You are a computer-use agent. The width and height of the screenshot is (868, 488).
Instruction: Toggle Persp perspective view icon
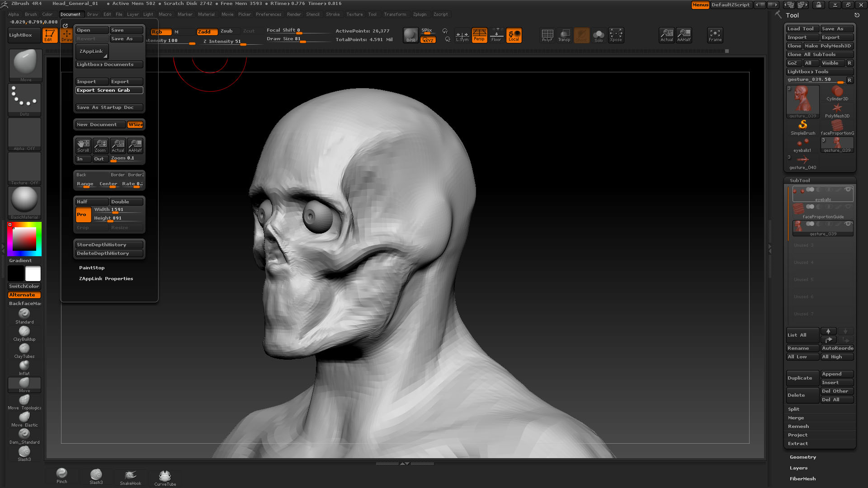pos(479,35)
